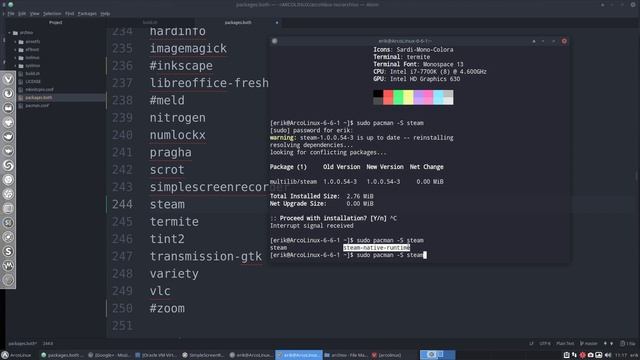
Task: Click on vlc in the editor
Action: [160, 291]
